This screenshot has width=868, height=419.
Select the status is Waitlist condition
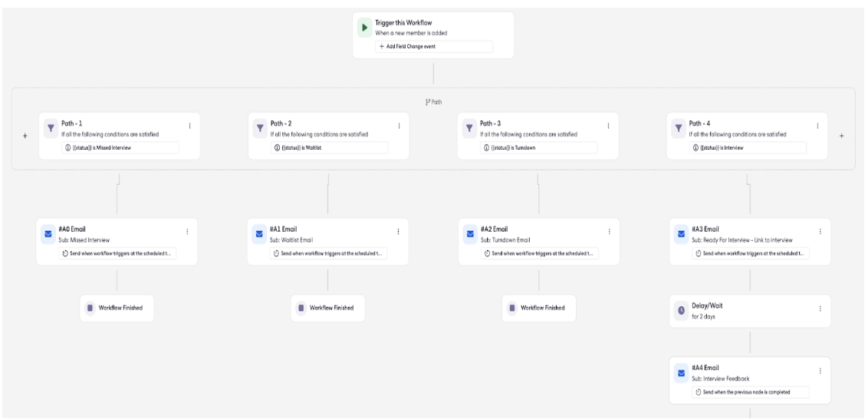pos(330,148)
